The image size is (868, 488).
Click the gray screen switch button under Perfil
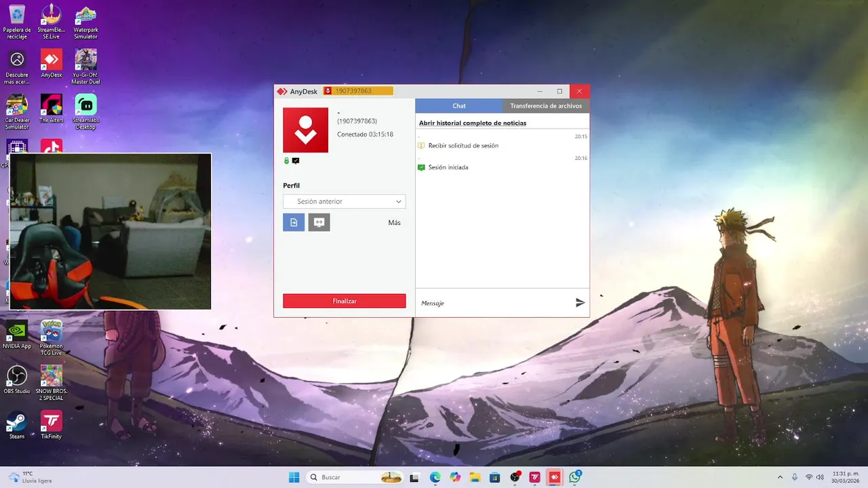point(319,222)
